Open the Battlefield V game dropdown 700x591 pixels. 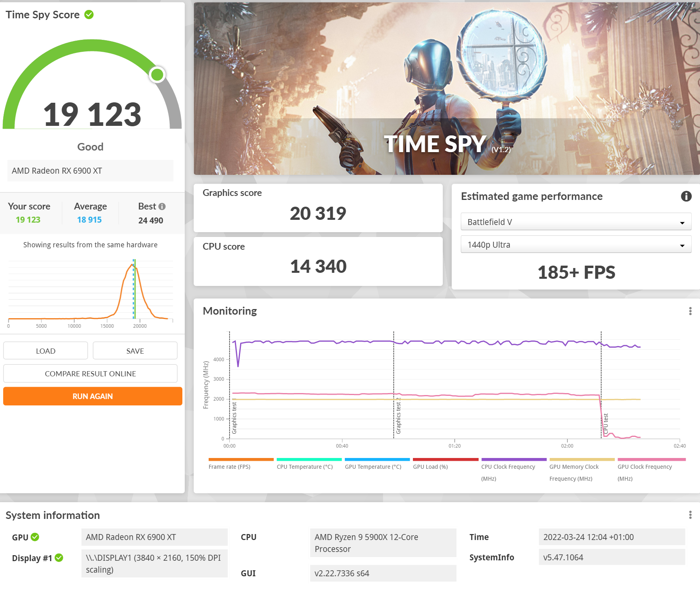click(576, 222)
